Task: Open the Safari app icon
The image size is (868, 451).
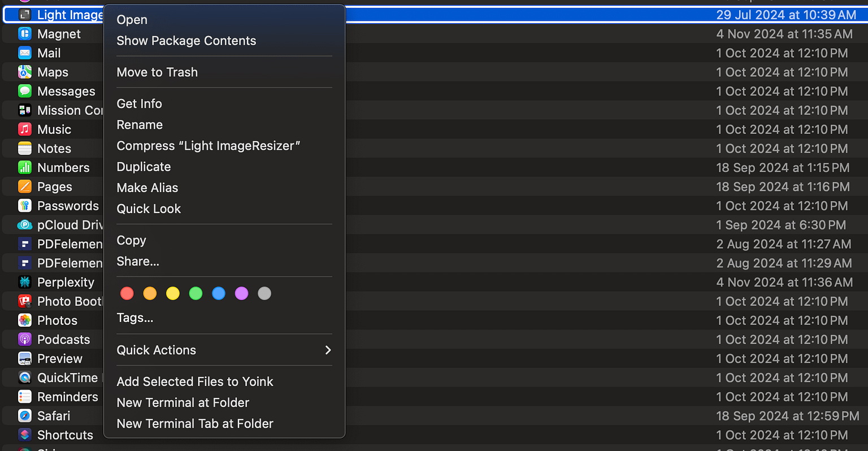Action: 25,415
